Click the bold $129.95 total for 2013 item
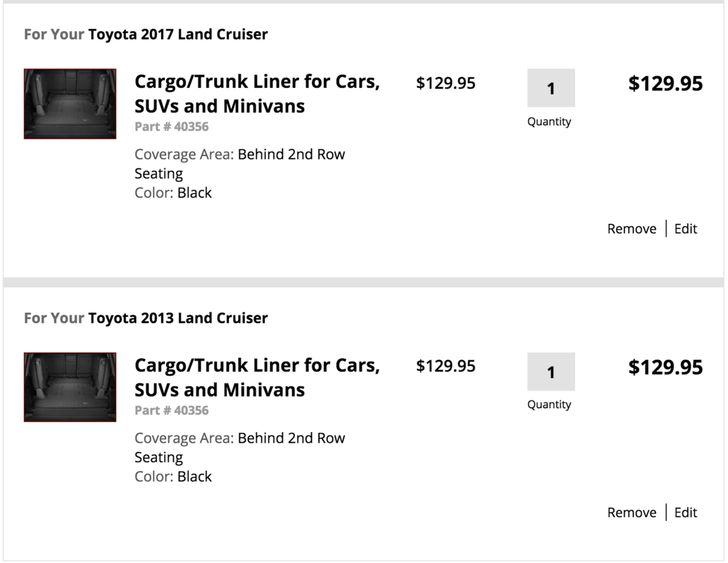The height and width of the screenshot is (563, 728). tap(665, 367)
